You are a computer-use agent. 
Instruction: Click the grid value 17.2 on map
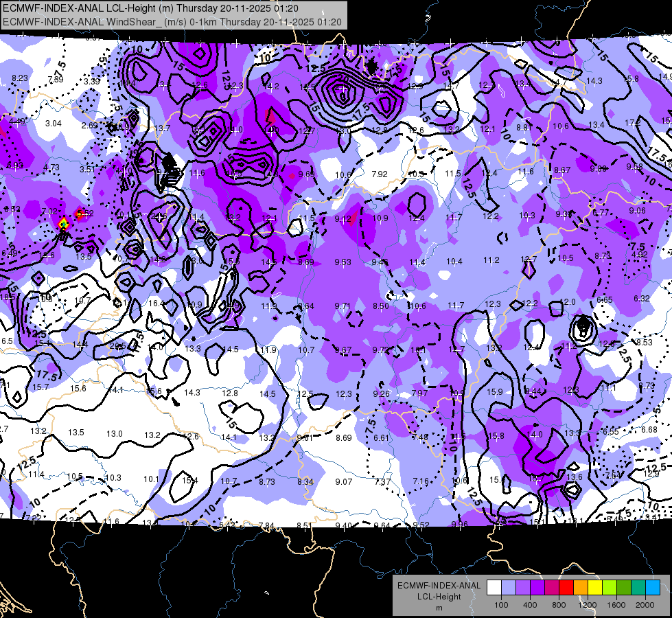click(633, 123)
